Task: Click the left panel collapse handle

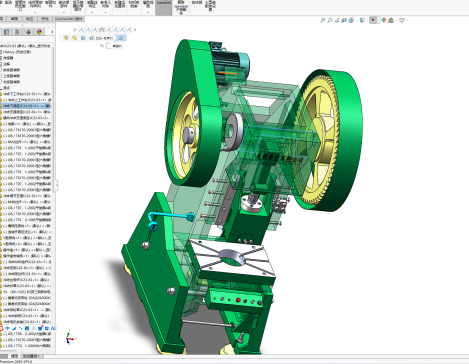Action: [x=57, y=185]
